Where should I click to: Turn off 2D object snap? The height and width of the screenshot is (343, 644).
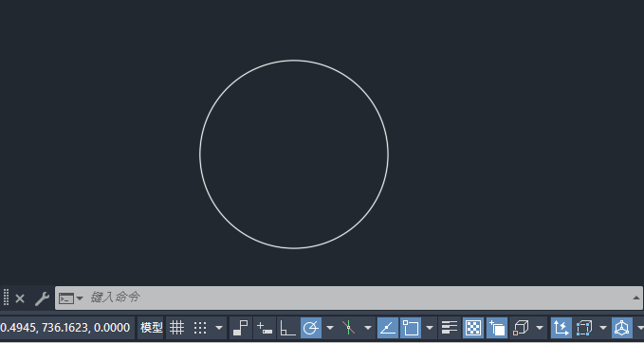pyautogui.click(x=411, y=328)
